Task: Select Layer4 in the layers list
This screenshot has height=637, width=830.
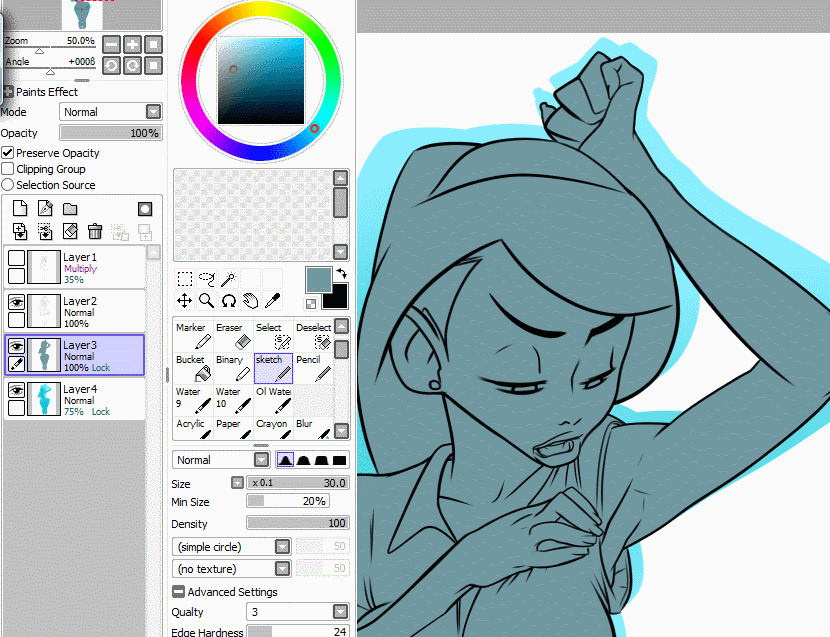Action: pyautogui.click(x=75, y=400)
